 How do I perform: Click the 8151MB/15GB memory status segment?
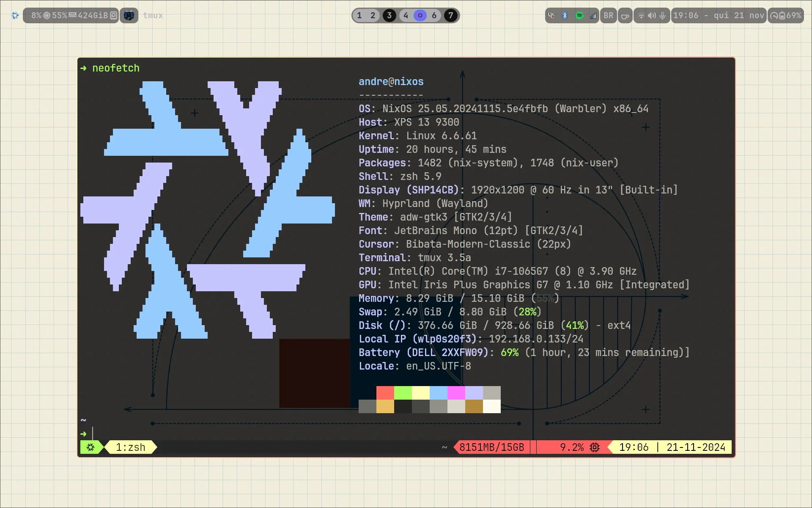pos(491,447)
